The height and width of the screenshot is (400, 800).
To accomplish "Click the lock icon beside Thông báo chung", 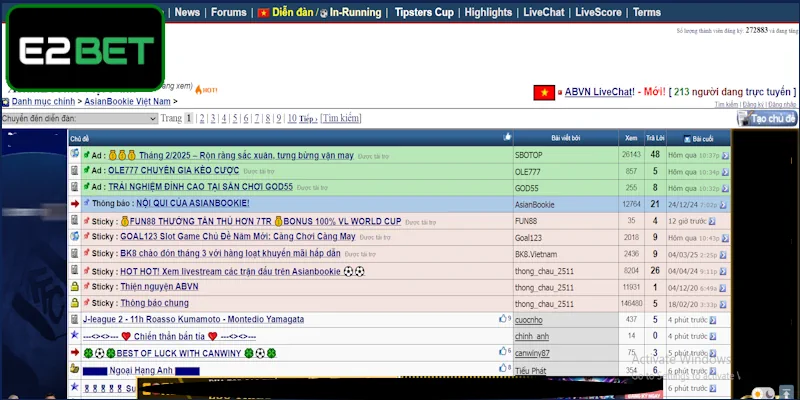I will pos(74,303).
